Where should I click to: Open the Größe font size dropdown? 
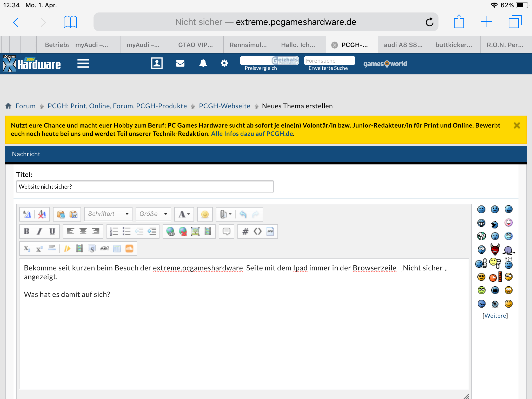click(x=153, y=214)
